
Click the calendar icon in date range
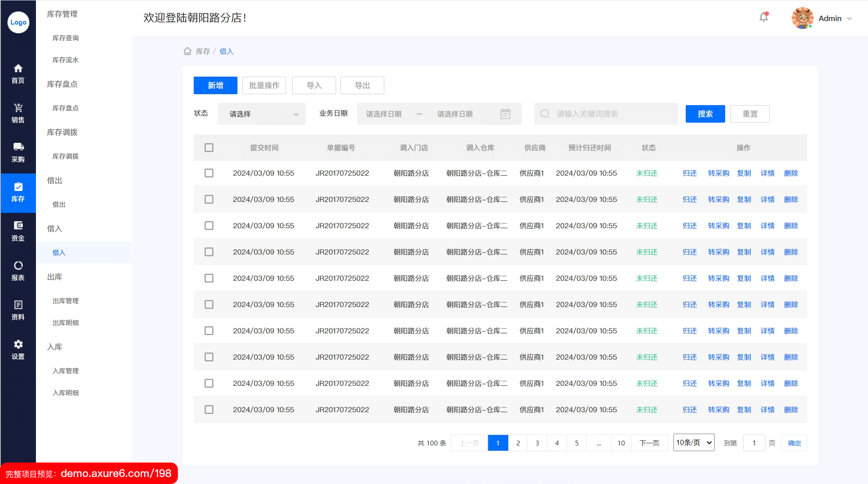(505, 114)
